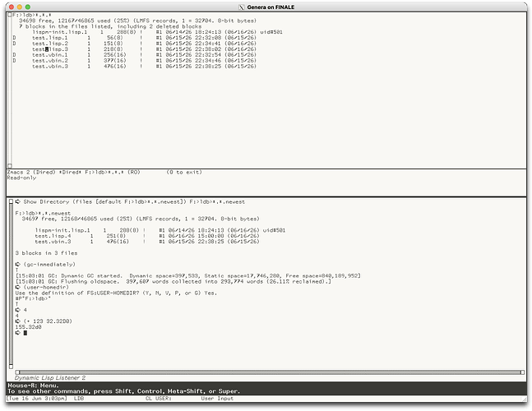The image size is (532, 411).
Task: Click the prompt arrow before (gc-immediately)
Action: (17, 264)
